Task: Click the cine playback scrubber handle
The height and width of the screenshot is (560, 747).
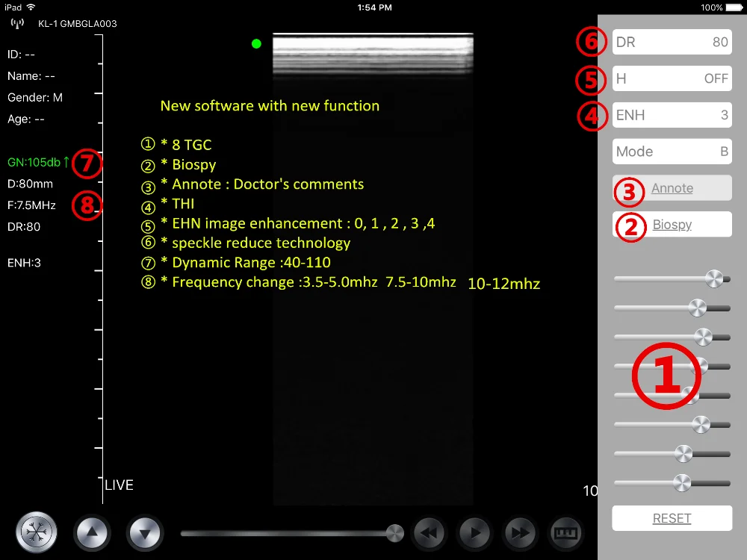Action: (395, 533)
